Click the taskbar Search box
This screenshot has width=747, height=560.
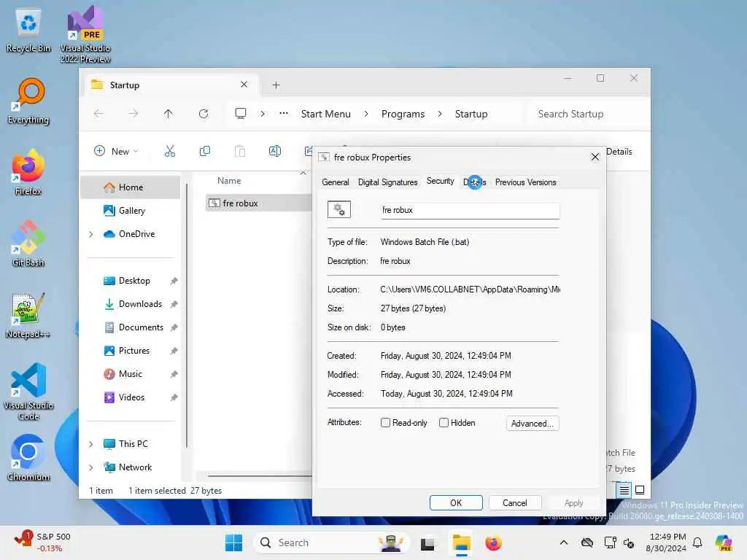click(332, 542)
